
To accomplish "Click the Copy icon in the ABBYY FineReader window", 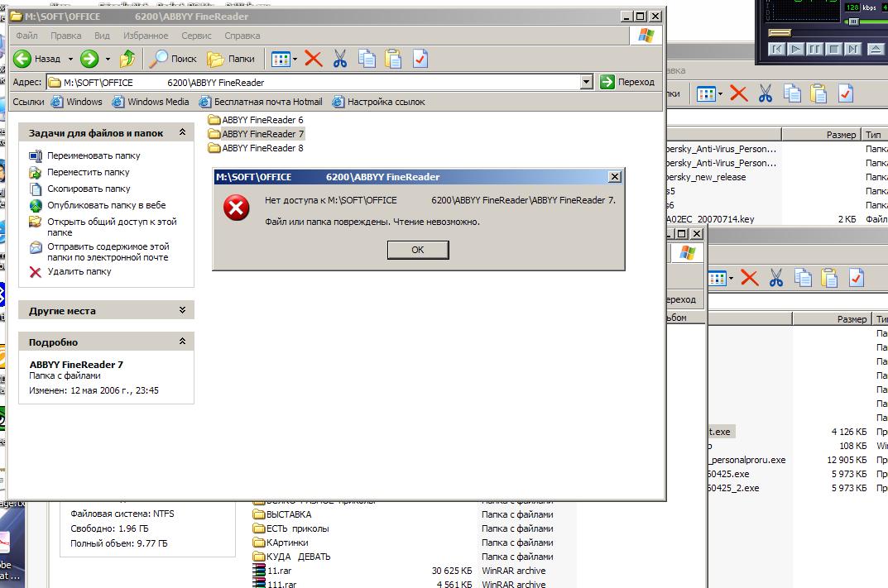I will coord(367,59).
